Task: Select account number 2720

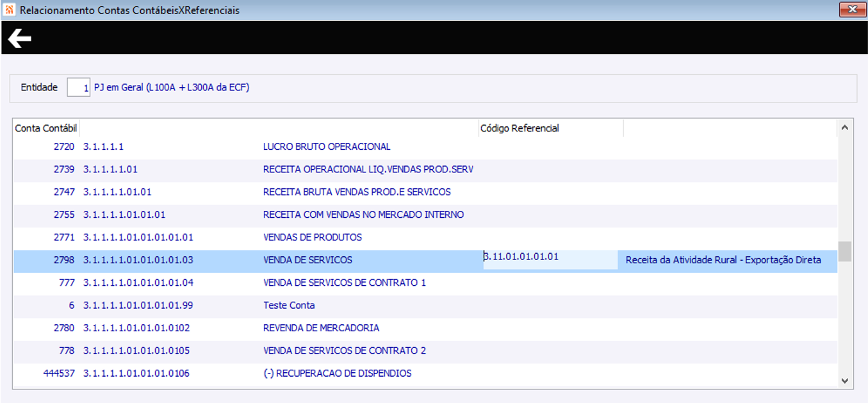Action: 64,147
